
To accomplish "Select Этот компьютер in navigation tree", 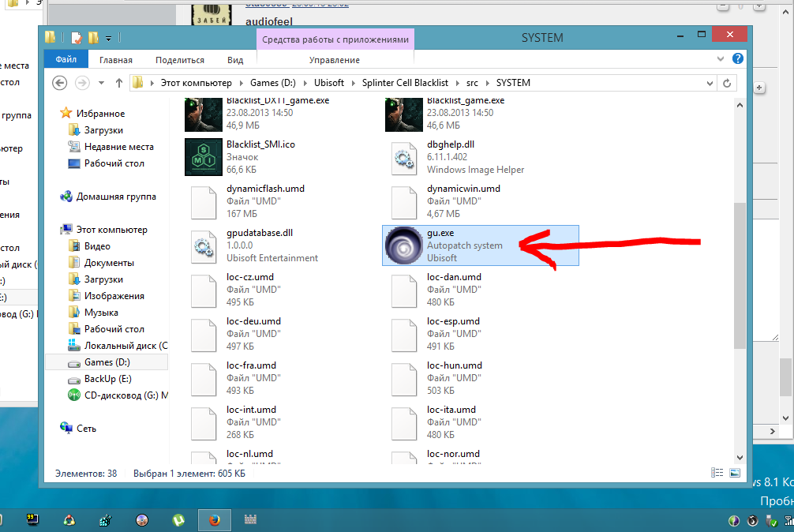I will [x=111, y=230].
